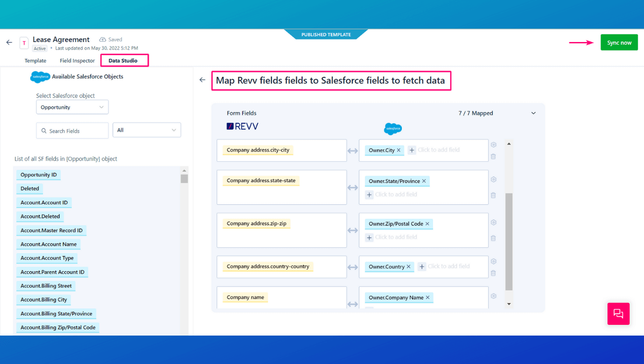Open the Select Salesforce object dropdown
The image size is (644, 364).
tap(72, 107)
